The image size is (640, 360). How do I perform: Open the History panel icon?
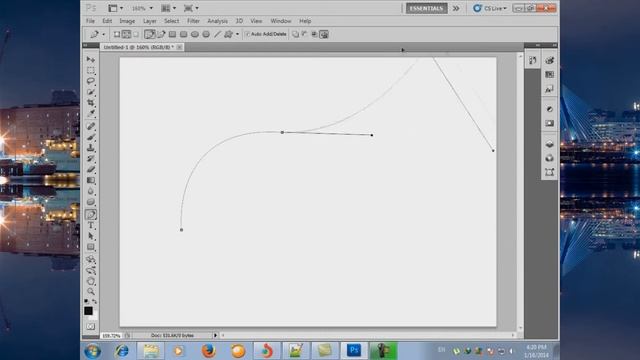(x=532, y=61)
